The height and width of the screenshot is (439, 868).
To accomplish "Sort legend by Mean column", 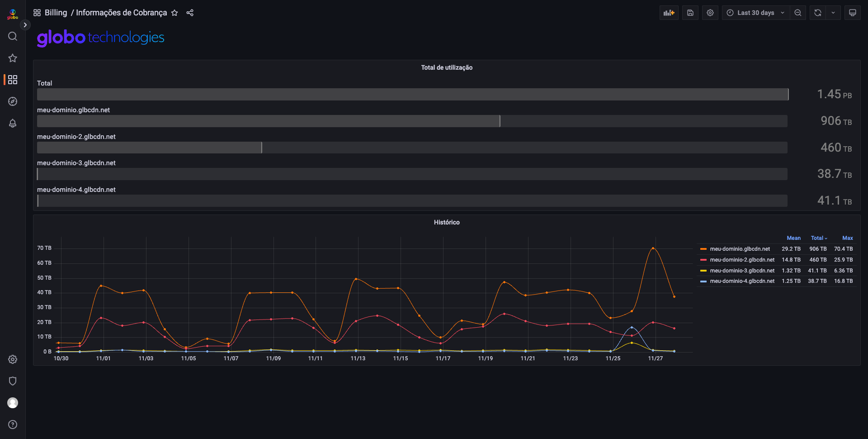I will click(793, 238).
